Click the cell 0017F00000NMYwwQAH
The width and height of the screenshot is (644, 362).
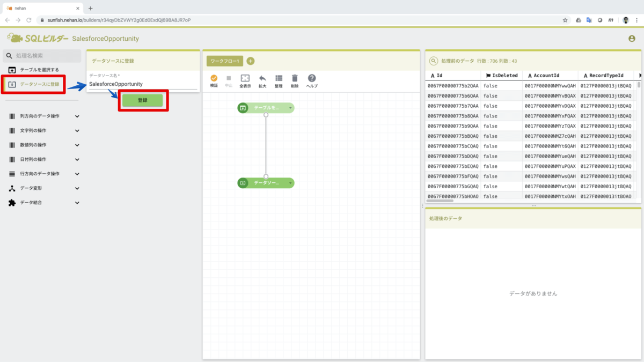coord(550,86)
